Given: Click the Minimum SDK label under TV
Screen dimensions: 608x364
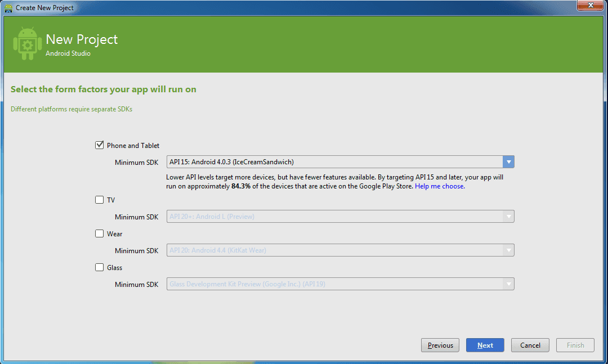Looking at the screenshot, I should pyautogui.click(x=136, y=217).
